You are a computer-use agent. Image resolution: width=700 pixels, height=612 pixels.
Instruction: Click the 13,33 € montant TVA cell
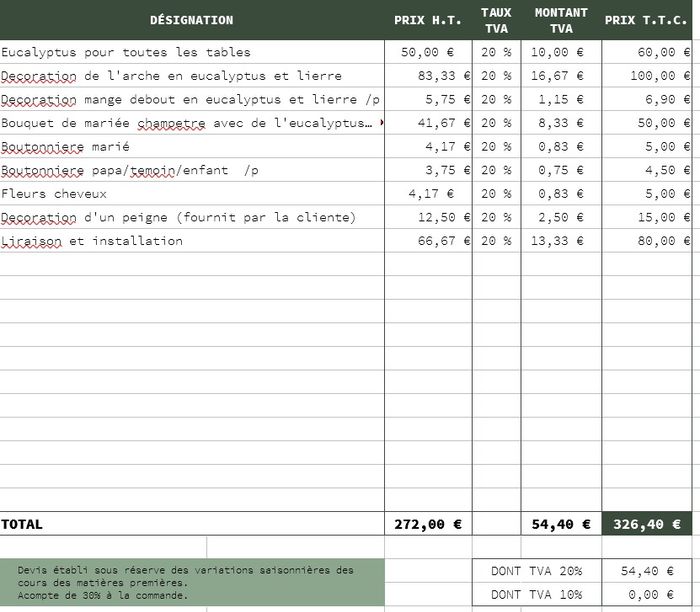click(560, 241)
